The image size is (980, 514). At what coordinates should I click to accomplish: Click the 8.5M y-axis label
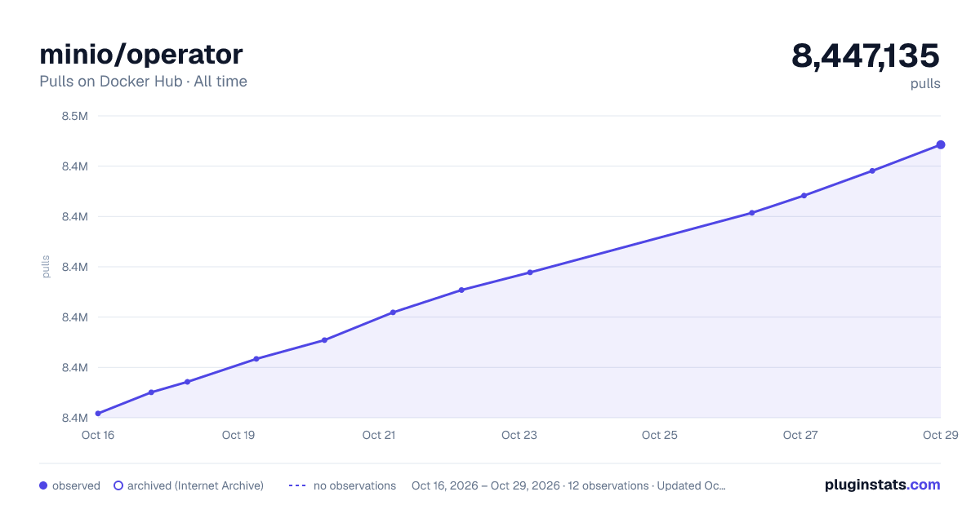pyautogui.click(x=75, y=116)
